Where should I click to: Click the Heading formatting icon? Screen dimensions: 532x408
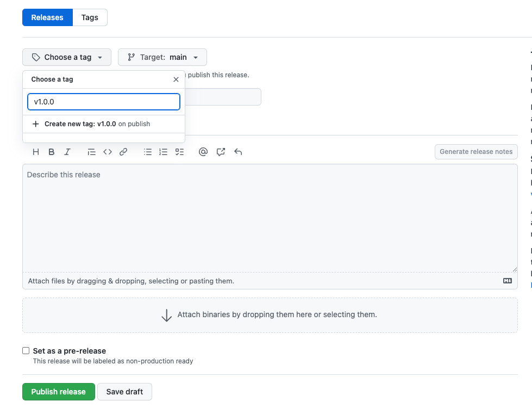click(36, 152)
